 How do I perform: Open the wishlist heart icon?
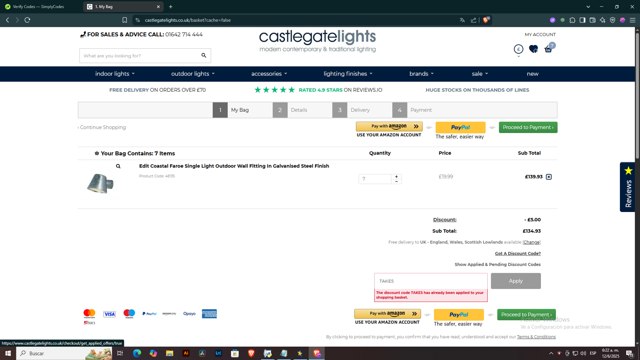coord(533,49)
